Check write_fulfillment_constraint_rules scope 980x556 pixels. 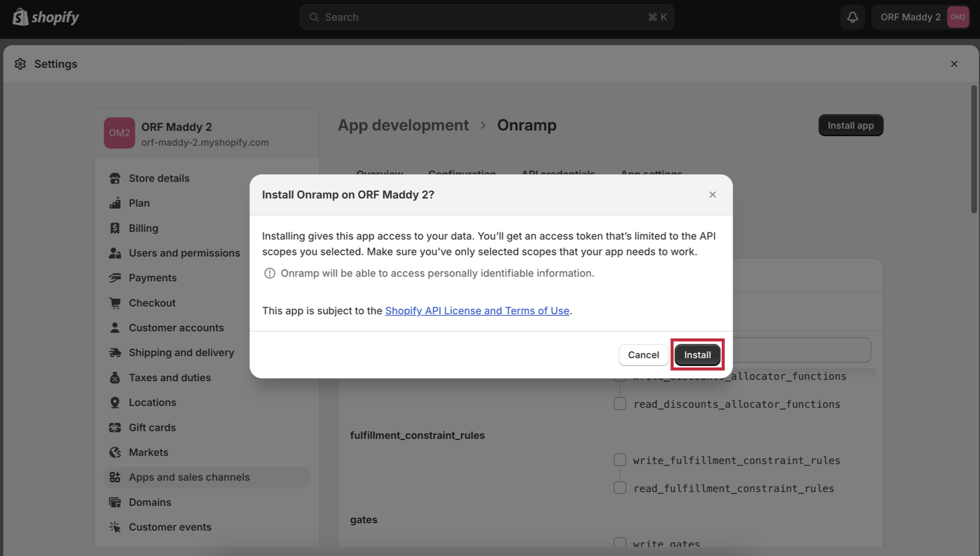pos(620,460)
